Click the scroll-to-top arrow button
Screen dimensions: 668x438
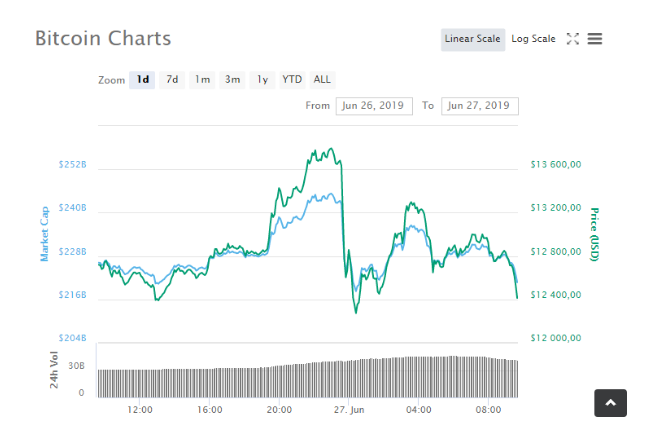(610, 402)
